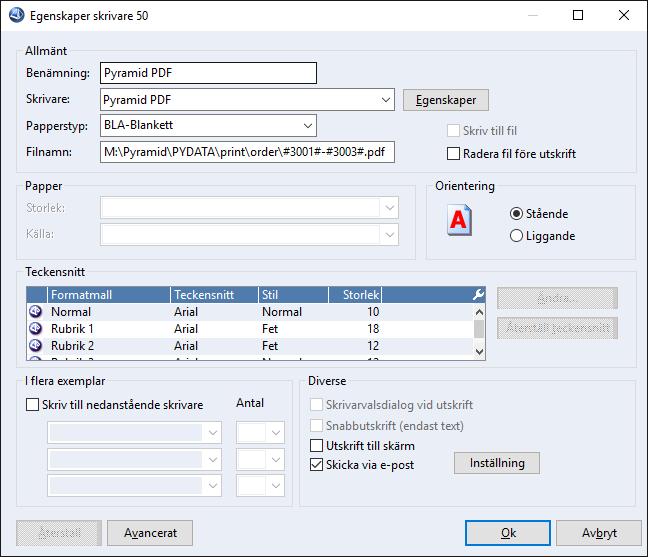Click size value 12 in Rubrik 2 row
This screenshot has width=648, height=557.
[x=373, y=345]
